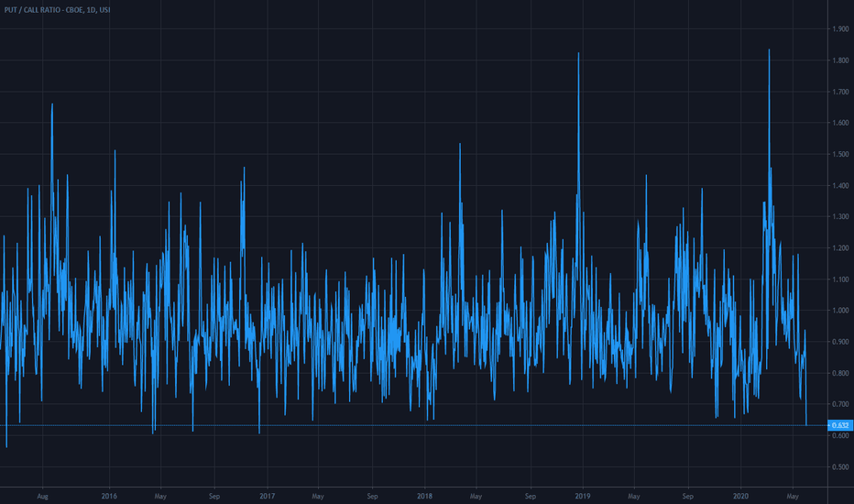The image size is (854, 504).
Task: Click the PUT / CALL RATIO chart title
Action: [x=57, y=10]
